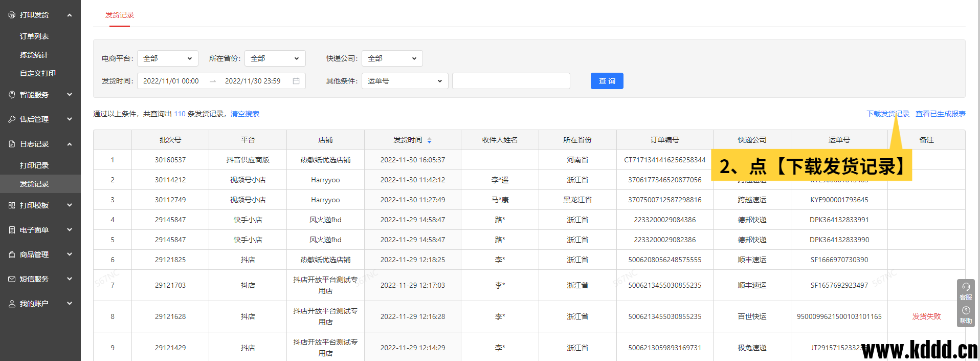Click the 查询 search button

(x=607, y=81)
